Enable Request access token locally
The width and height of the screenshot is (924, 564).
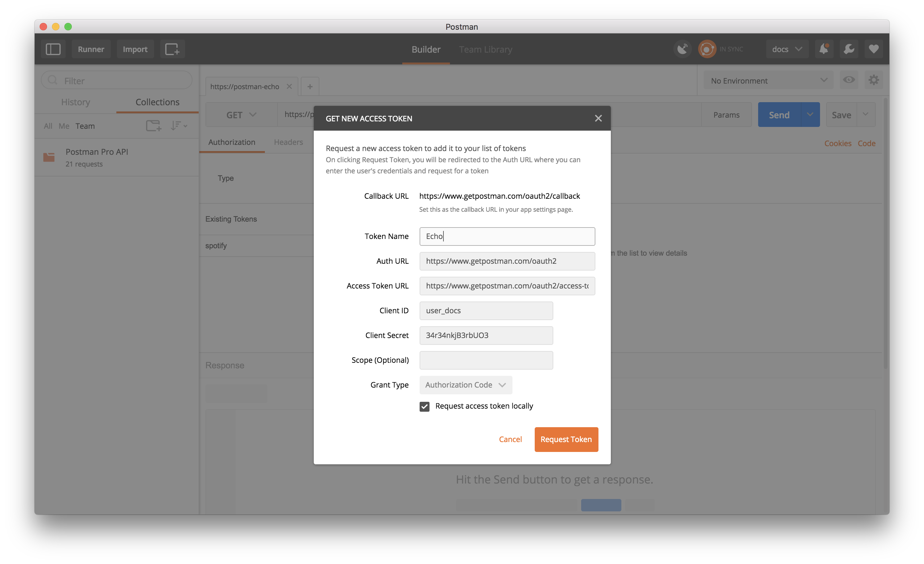(424, 406)
